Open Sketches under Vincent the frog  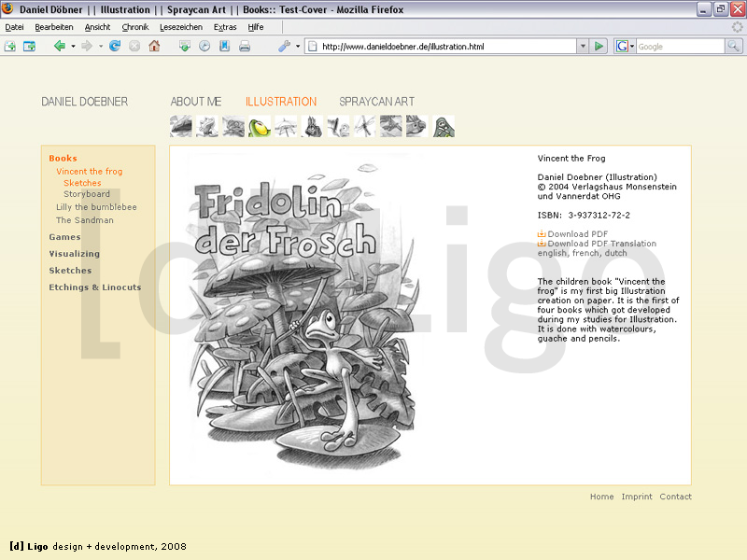coord(82,183)
